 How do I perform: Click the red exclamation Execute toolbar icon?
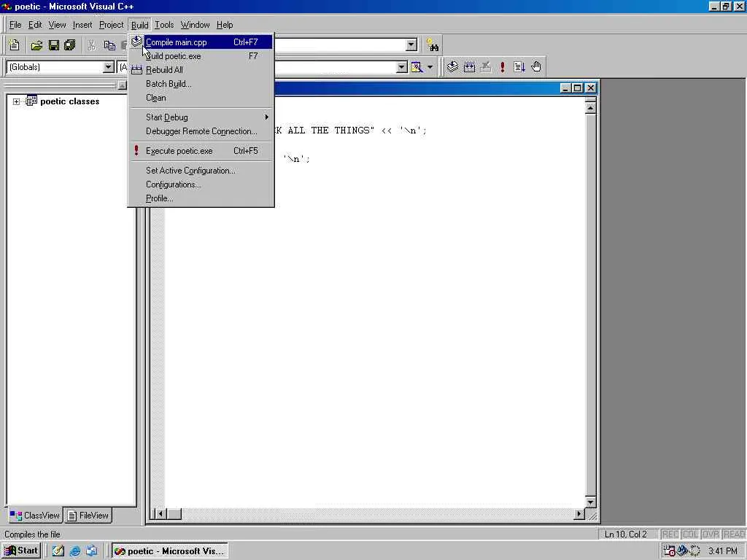[502, 67]
